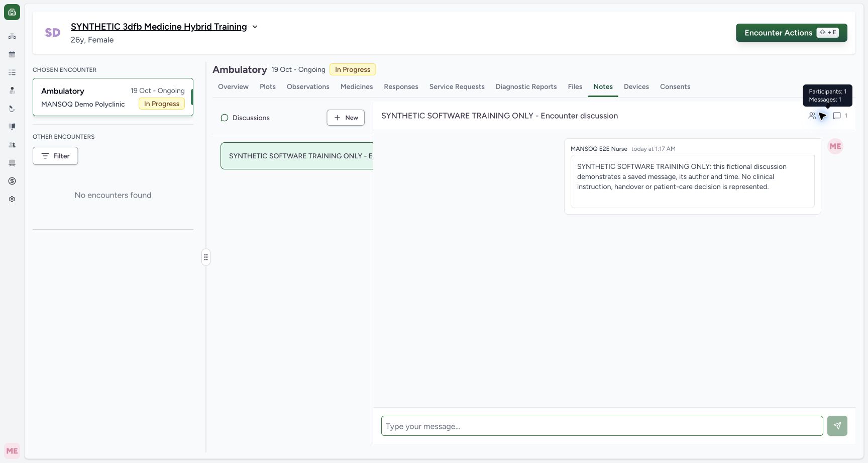The height and width of the screenshot is (463, 868).
Task: Open the two-users icon in left sidebar
Action: 12,145
